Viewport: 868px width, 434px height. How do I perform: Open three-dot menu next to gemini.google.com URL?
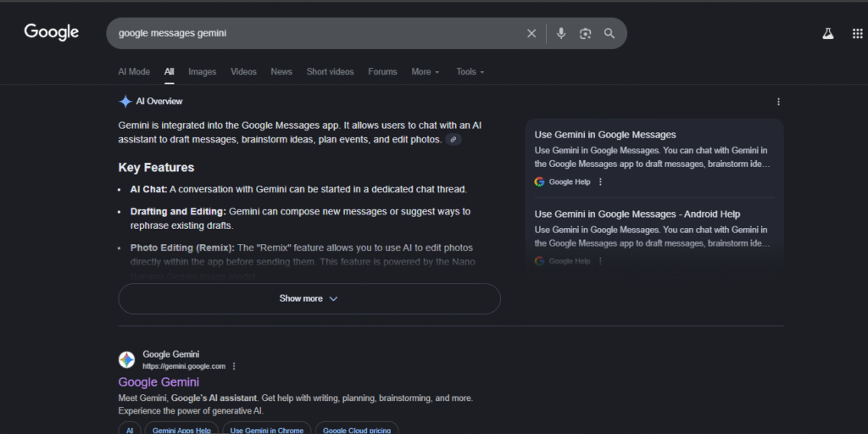(234, 366)
